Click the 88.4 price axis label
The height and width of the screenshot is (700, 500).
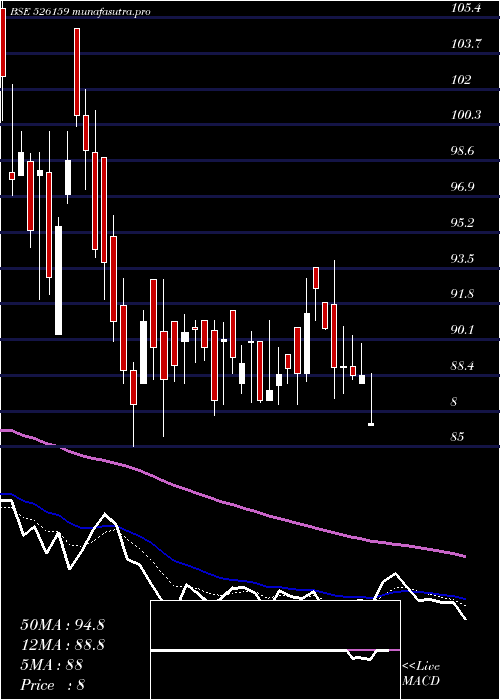463,366
